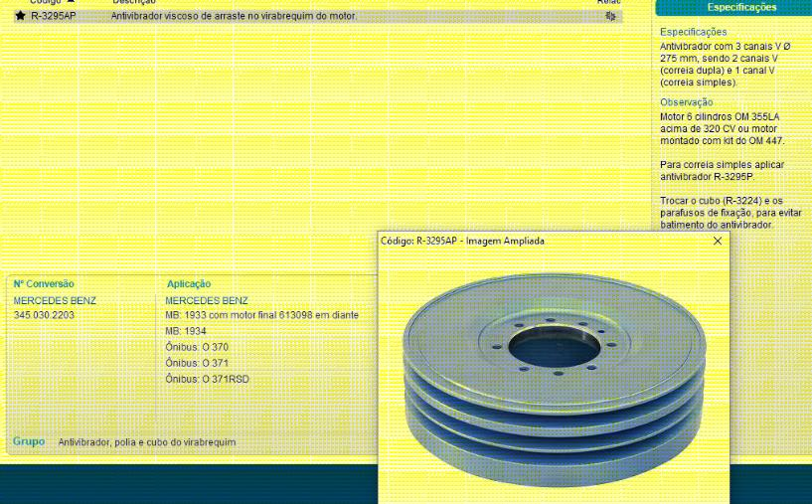
Task: Click the Aplicação heading
Action: point(189,284)
